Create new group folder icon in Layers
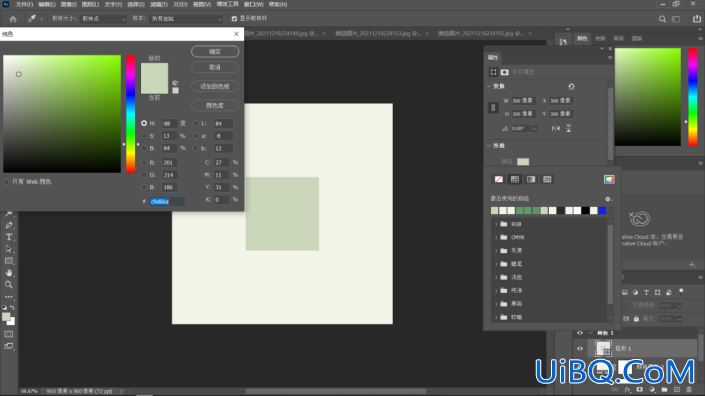This screenshot has height=396, width=705. point(664,390)
